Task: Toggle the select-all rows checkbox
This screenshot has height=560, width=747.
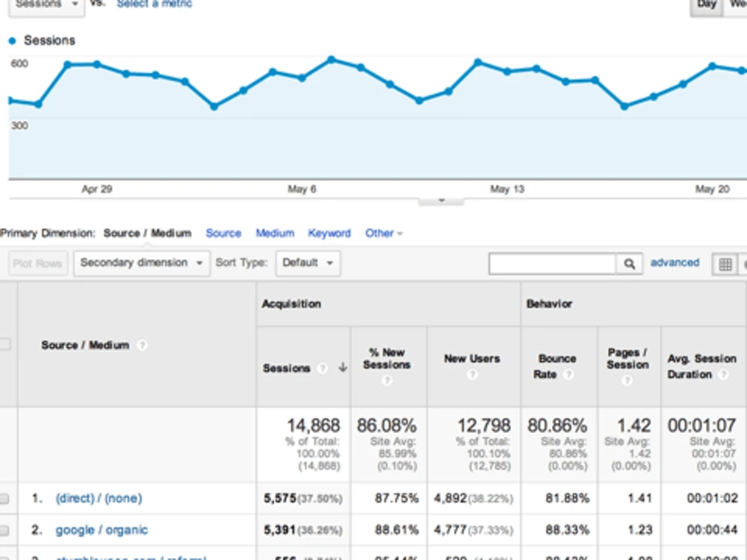Action: click(4, 344)
